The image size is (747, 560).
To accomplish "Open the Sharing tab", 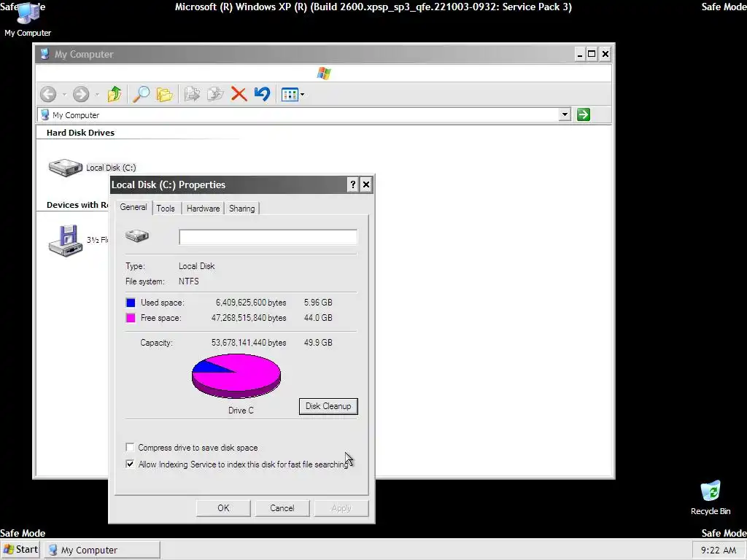I will click(x=242, y=209).
